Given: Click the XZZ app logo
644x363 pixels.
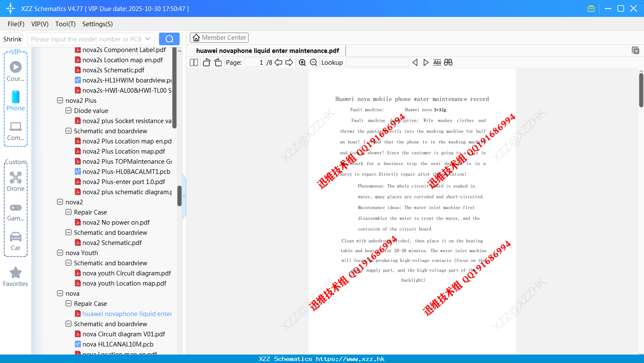Looking at the screenshot, I should pos(11,8).
